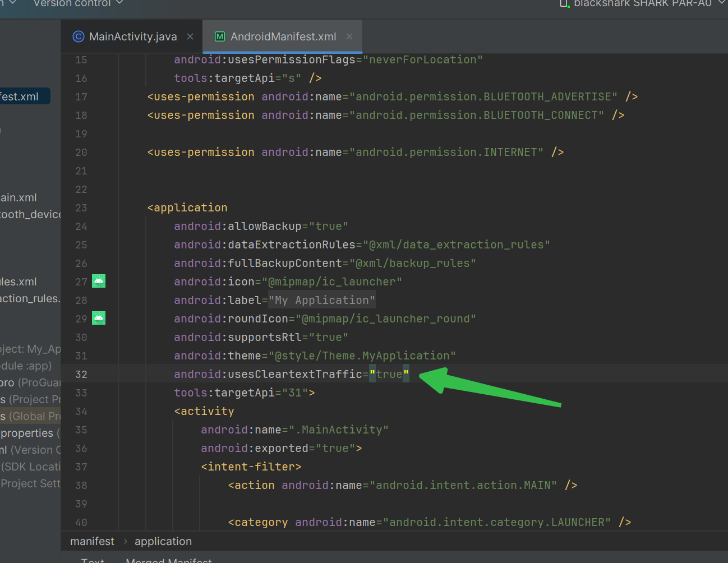Click the highlighted "My Application" label value
Screen dimensions: 728x563
click(x=322, y=300)
